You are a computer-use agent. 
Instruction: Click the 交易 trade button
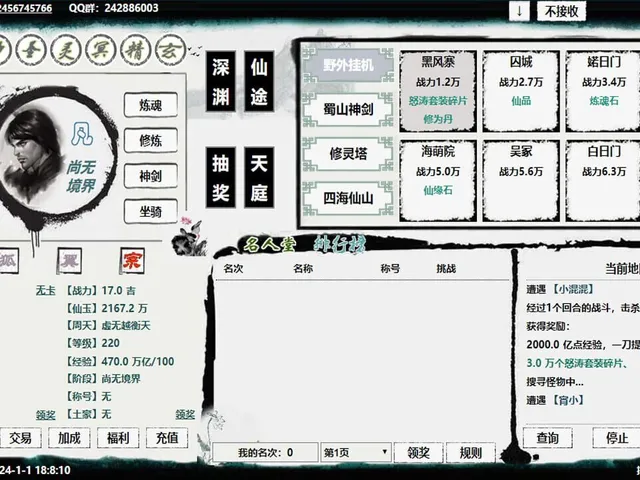click(20, 438)
